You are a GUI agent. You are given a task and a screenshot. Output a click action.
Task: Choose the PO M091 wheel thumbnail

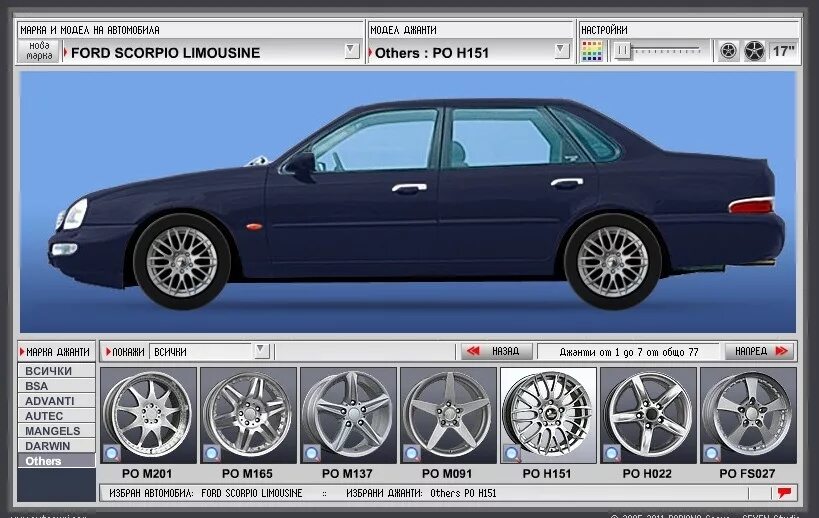[448, 415]
